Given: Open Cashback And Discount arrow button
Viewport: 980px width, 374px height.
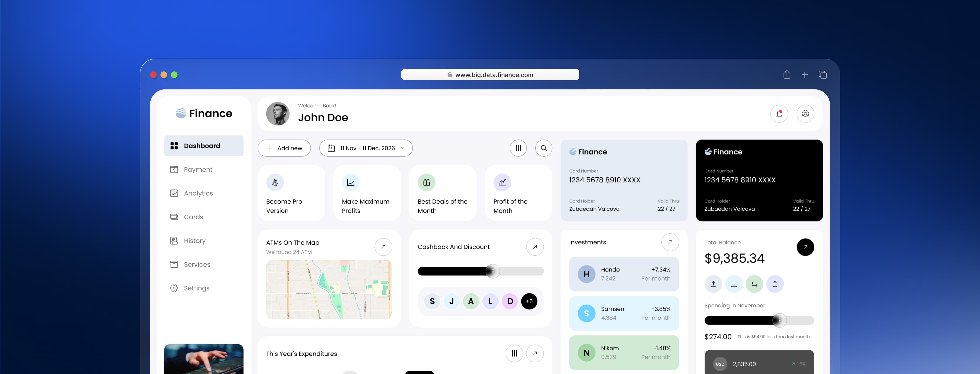Looking at the screenshot, I should click(535, 247).
